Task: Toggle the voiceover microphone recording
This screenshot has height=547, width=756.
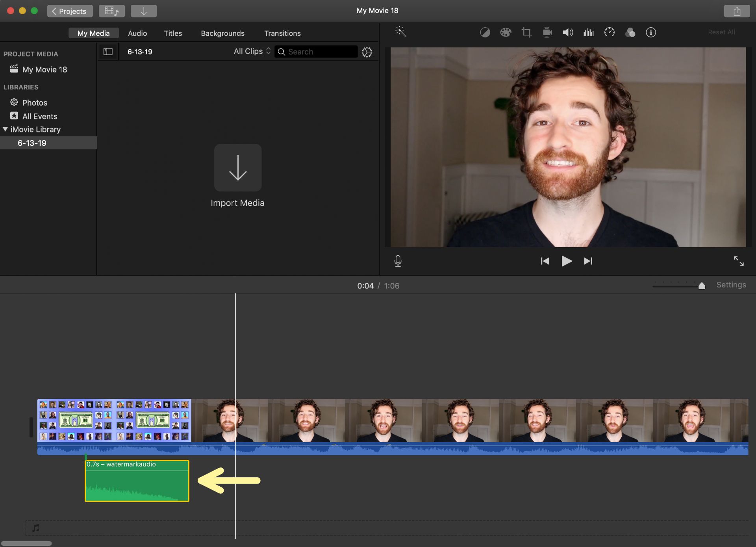Action: pyautogui.click(x=398, y=261)
